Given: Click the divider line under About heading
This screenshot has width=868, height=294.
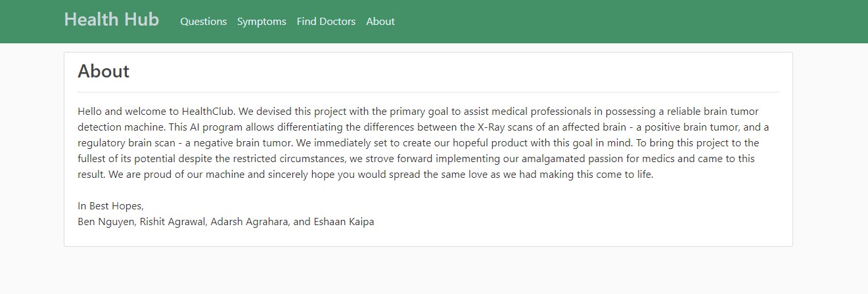Looking at the screenshot, I should coord(428,93).
